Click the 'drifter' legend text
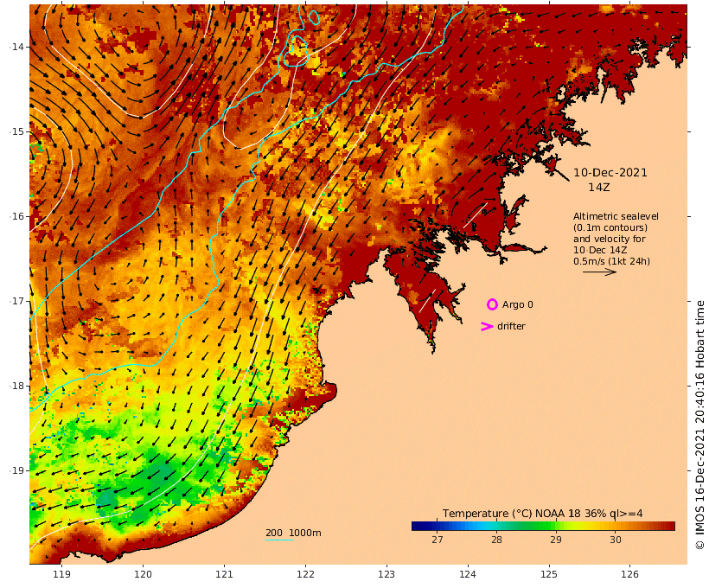Viewport: 709px width, 588px height. click(511, 326)
